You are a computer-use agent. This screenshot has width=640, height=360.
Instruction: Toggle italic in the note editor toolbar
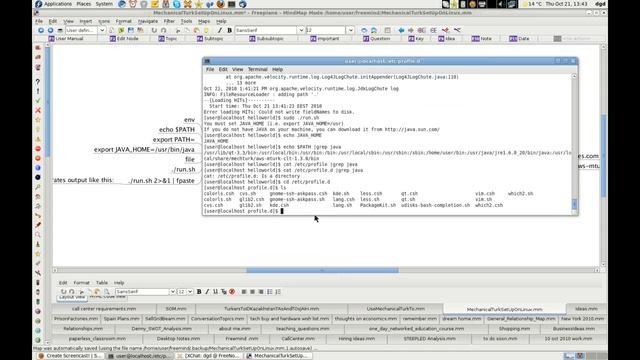click(207, 292)
